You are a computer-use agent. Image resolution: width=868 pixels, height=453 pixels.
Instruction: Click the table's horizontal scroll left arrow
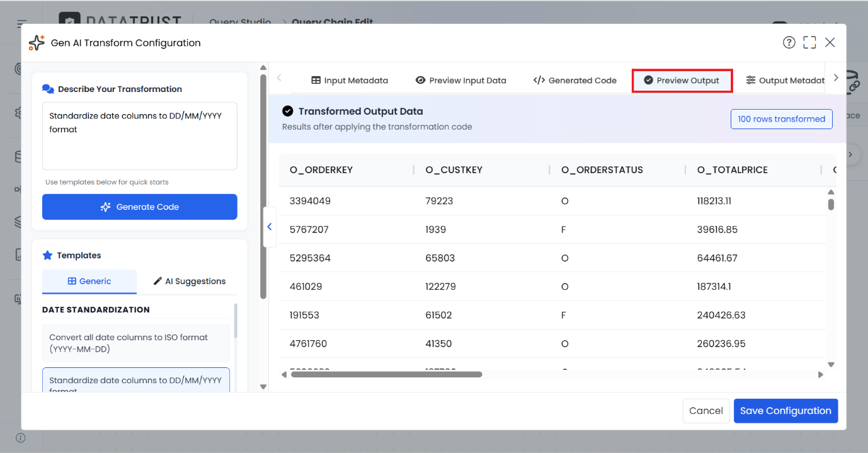click(284, 374)
